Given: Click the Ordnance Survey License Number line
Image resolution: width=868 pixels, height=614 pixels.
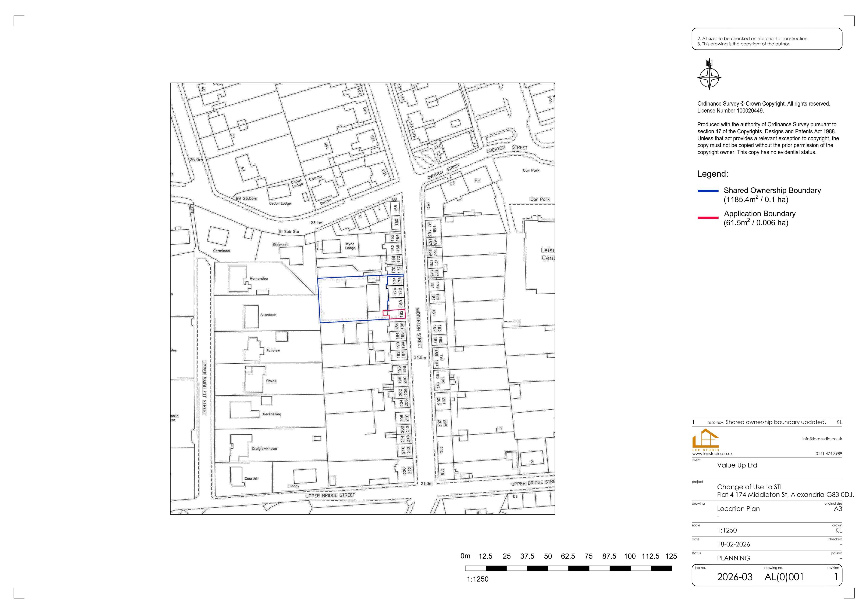Looking at the screenshot, I should (730, 111).
